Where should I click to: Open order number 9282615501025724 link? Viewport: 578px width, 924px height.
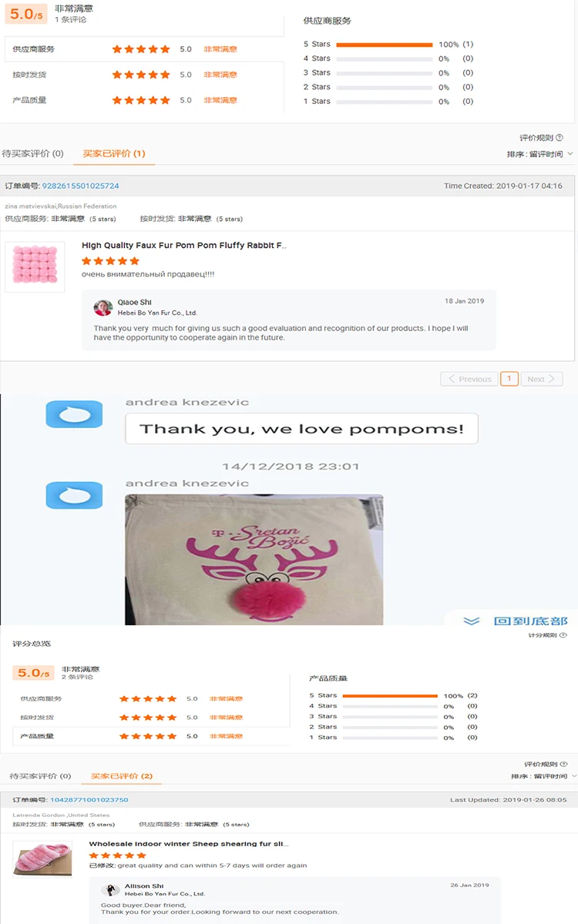(81, 186)
